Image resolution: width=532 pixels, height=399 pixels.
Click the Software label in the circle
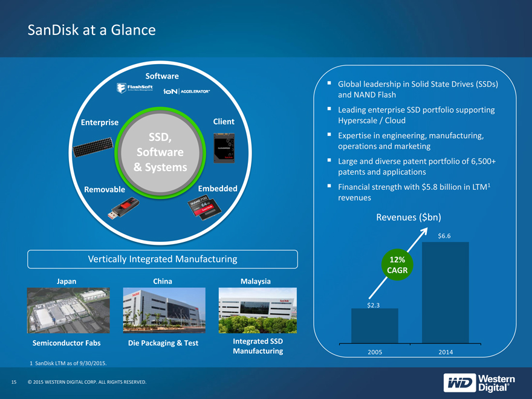[x=162, y=76]
